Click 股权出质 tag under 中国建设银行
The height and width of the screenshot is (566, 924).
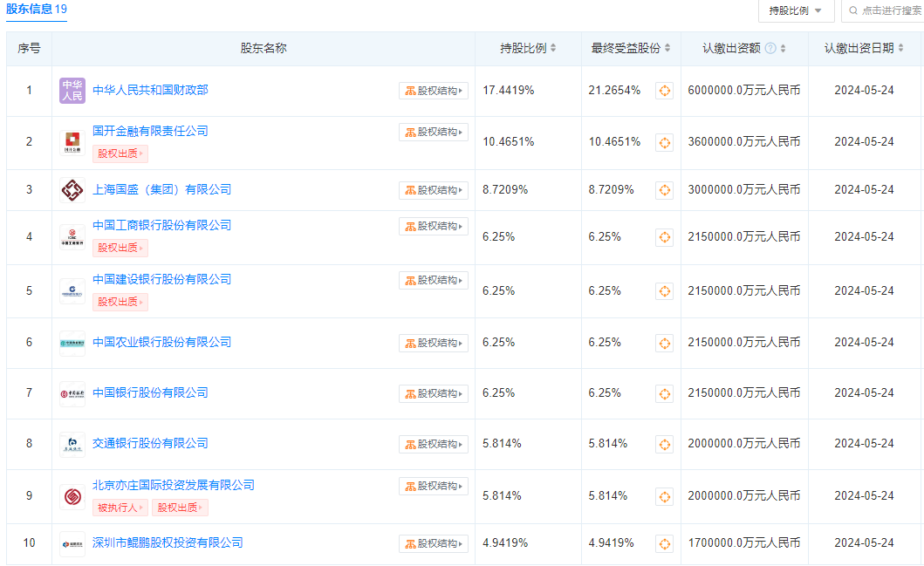coord(120,302)
